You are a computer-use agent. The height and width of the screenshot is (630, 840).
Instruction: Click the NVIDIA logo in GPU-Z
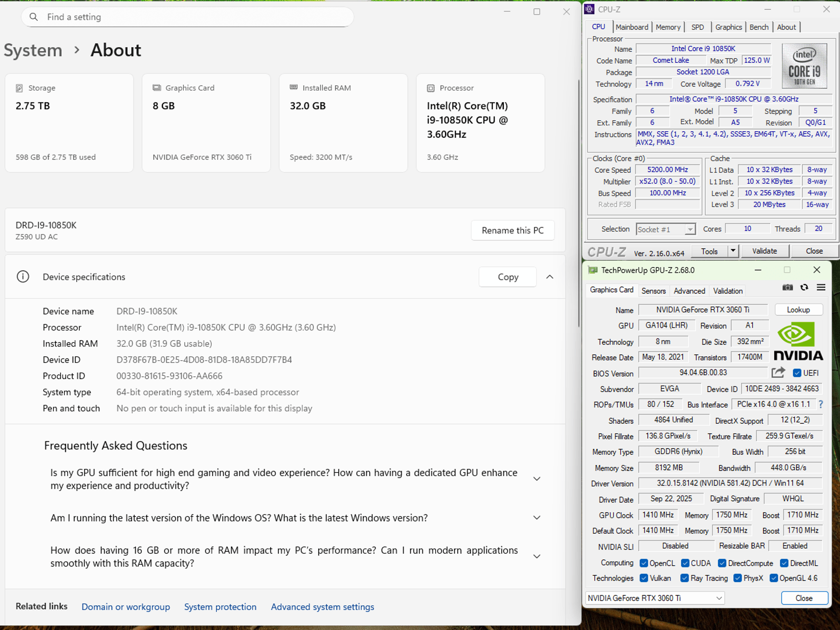click(798, 340)
